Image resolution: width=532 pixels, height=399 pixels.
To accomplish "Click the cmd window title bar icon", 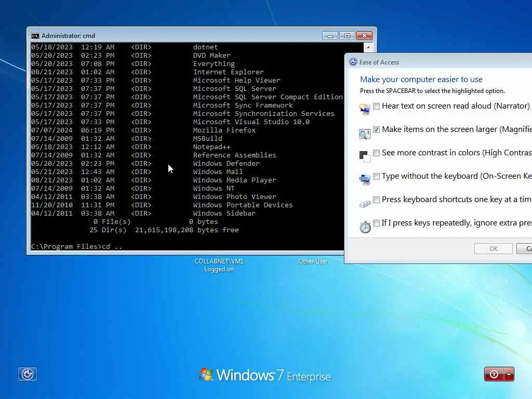I will pos(35,36).
